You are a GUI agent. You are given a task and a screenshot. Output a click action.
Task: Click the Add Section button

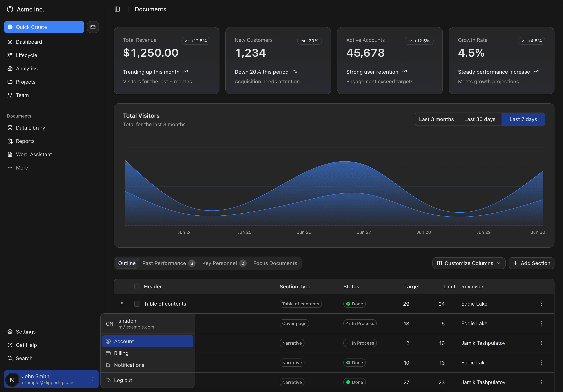click(531, 263)
